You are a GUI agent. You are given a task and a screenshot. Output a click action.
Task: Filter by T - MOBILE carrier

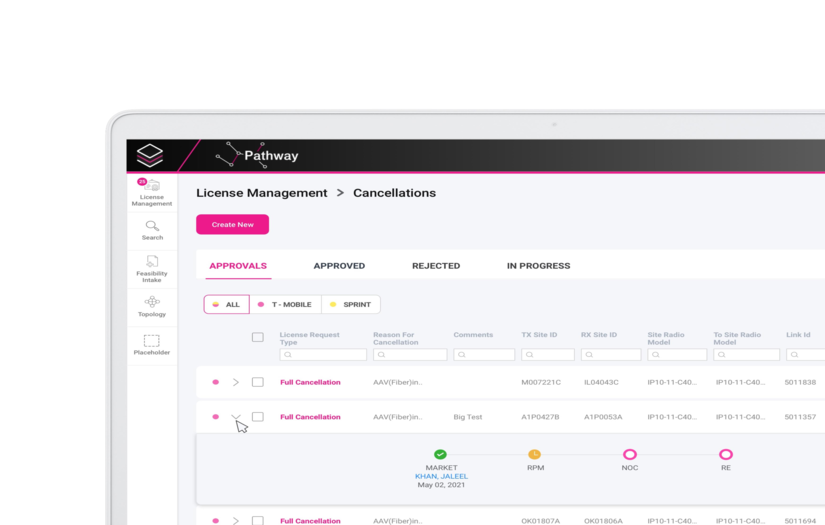(x=285, y=304)
